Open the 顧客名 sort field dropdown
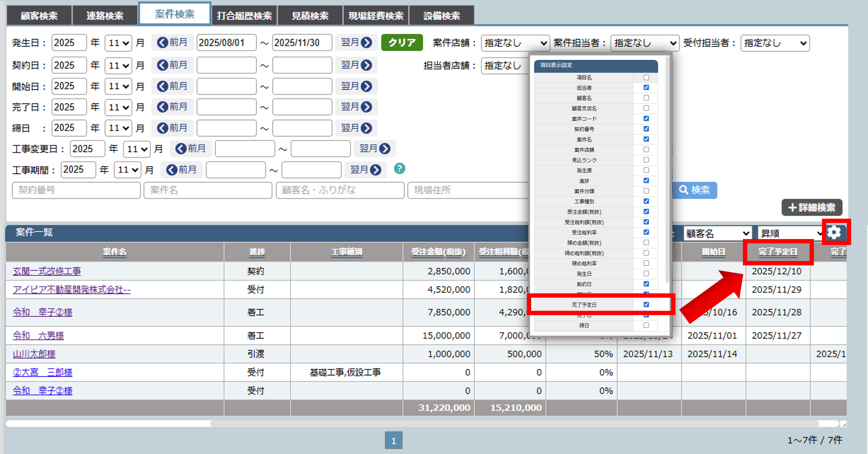868x454 pixels. pyautogui.click(x=717, y=233)
